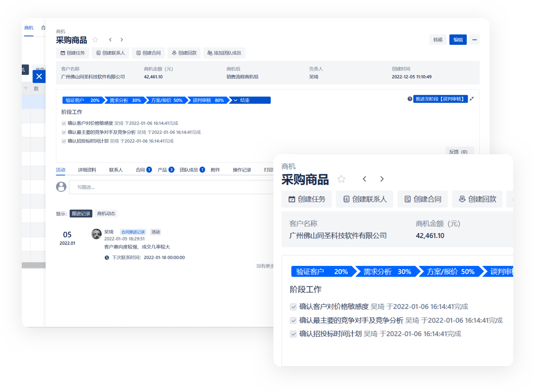Star the 采购商品 opportunity in back window
The width and height of the screenshot is (535, 392).
tap(95, 40)
